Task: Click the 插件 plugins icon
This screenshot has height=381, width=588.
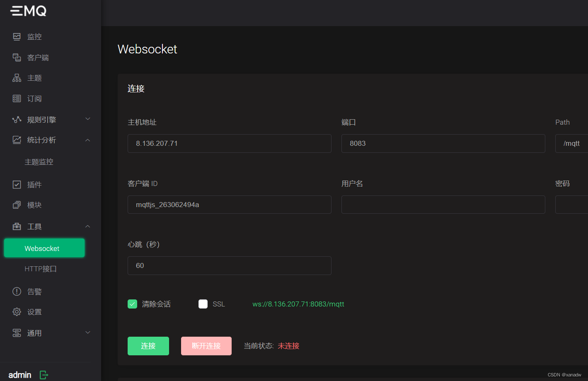Action: pos(17,185)
